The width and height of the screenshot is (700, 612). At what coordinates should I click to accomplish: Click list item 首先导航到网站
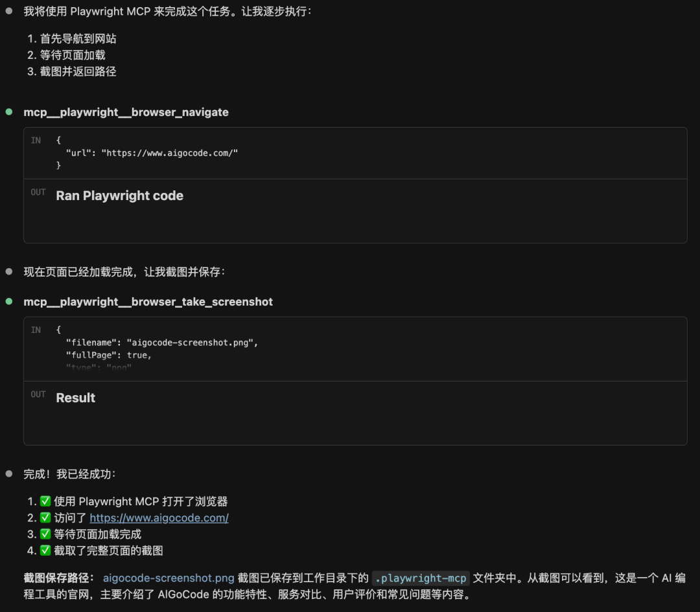78,39
